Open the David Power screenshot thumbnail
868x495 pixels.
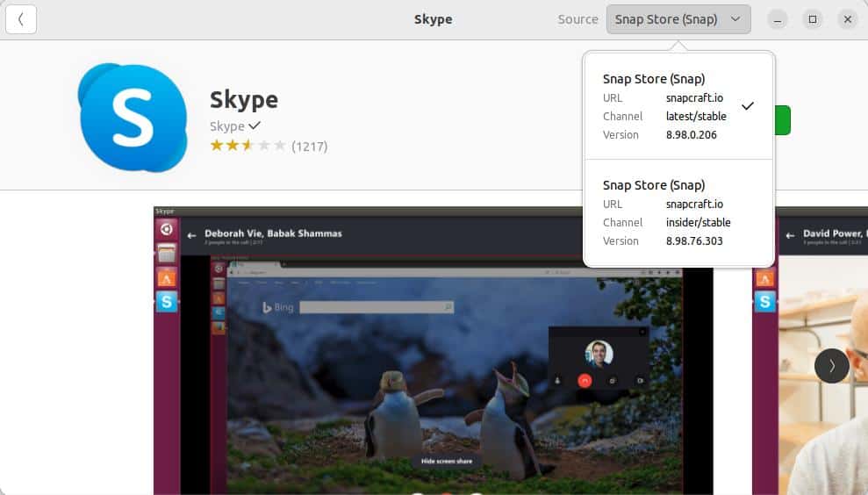(810, 351)
